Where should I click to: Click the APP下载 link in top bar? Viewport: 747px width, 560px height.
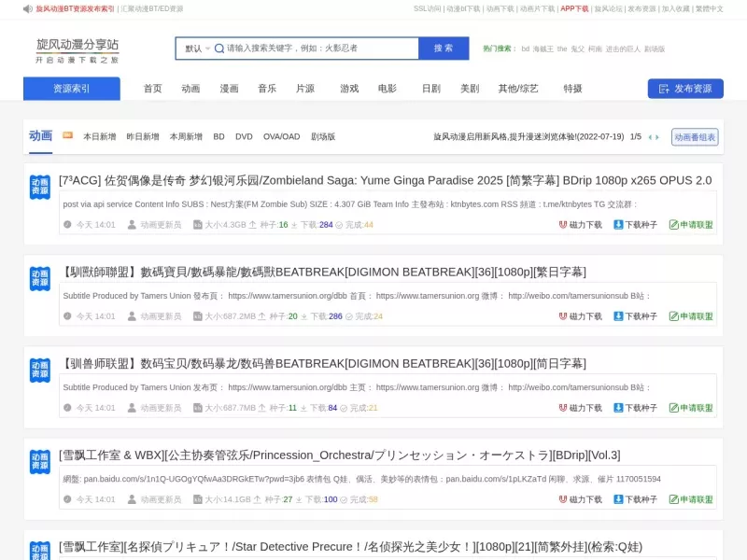(574, 8)
